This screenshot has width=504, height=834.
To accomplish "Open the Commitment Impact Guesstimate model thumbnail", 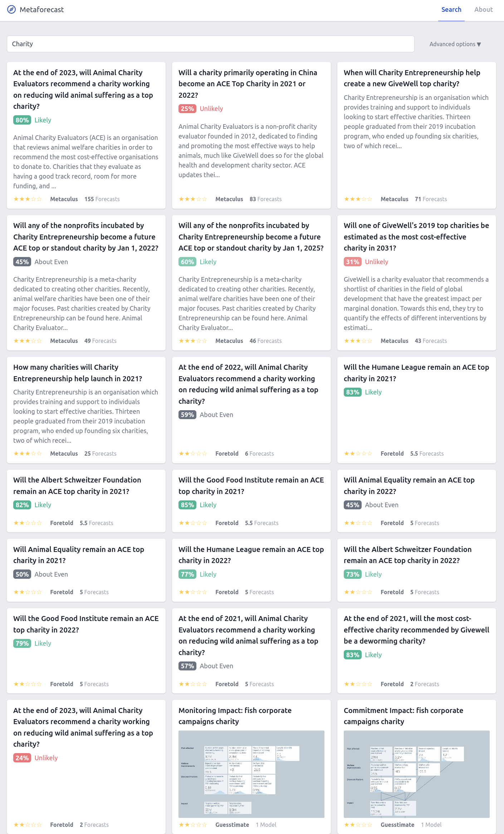I will (417, 774).
